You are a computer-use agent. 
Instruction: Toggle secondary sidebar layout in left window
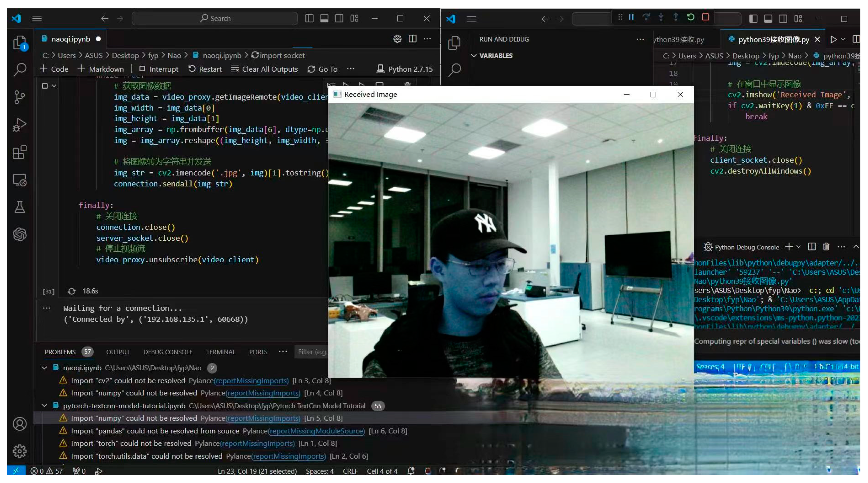pos(339,19)
